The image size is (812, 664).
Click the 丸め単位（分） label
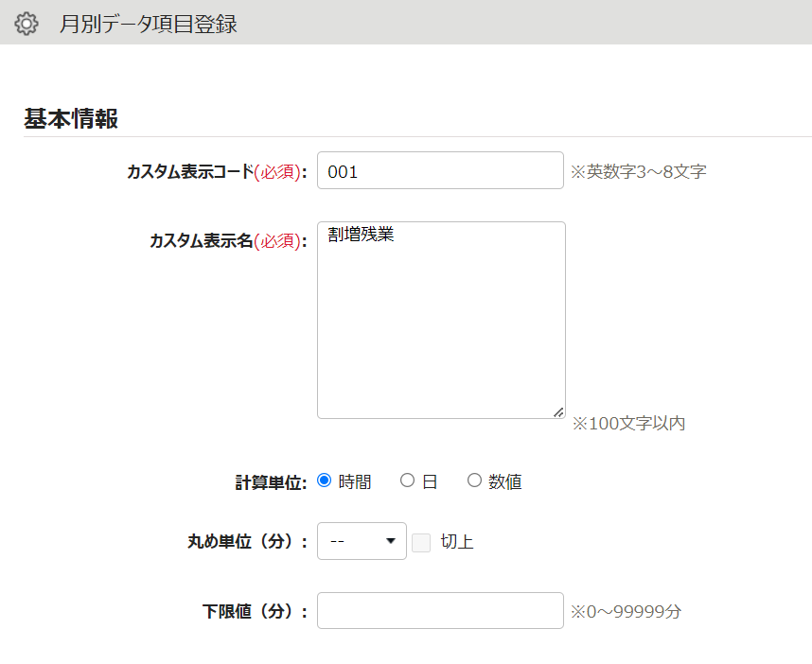tap(248, 541)
